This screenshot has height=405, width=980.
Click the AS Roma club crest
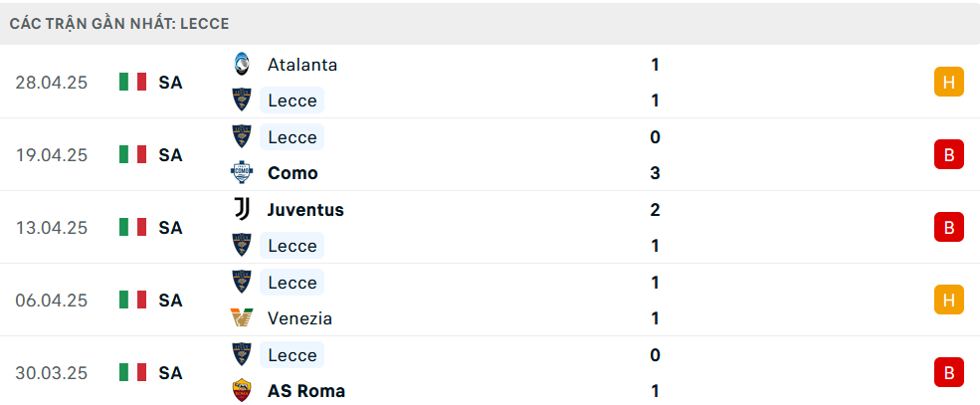[x=241, y=391]
